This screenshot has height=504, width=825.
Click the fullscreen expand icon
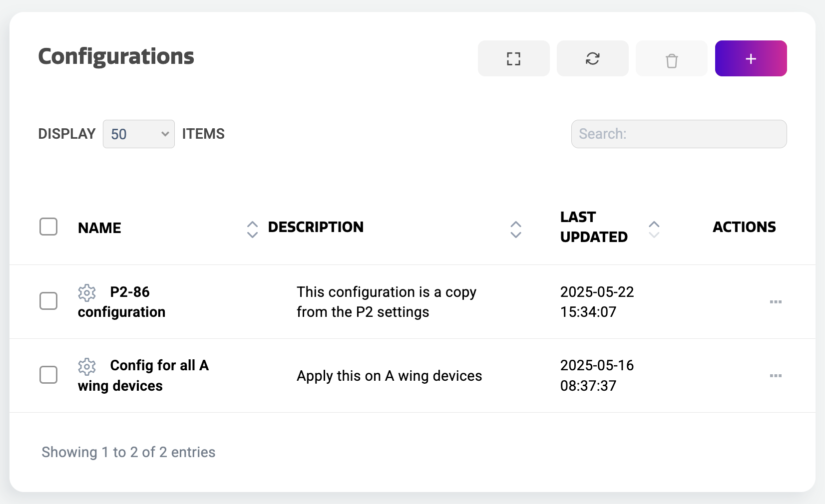(513, 58)
